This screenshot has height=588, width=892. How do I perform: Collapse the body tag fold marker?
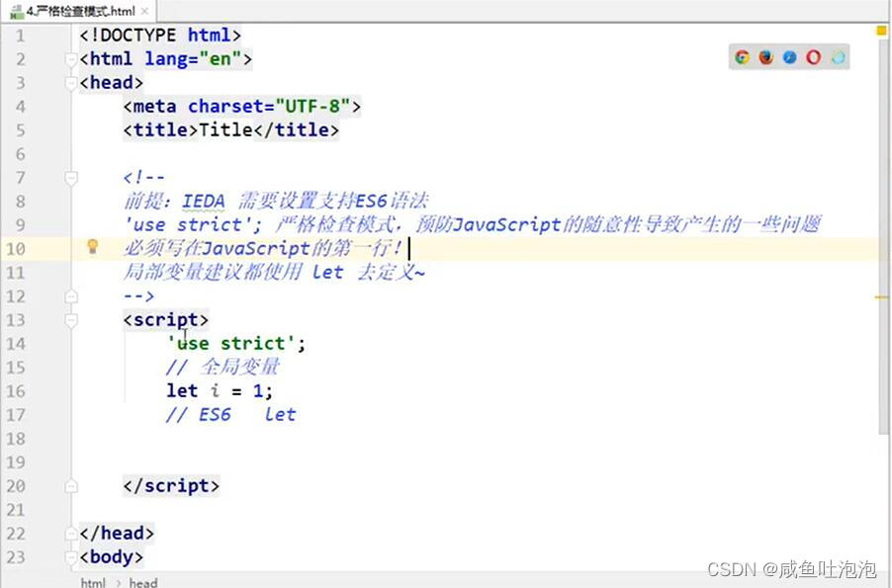coord(71,557)
